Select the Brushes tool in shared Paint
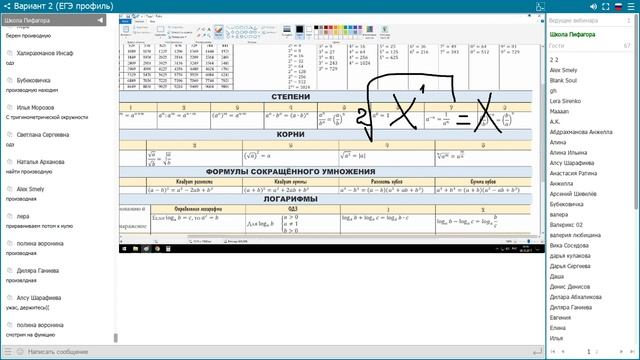This screenshot has height=360, width=640. [219, 31]
